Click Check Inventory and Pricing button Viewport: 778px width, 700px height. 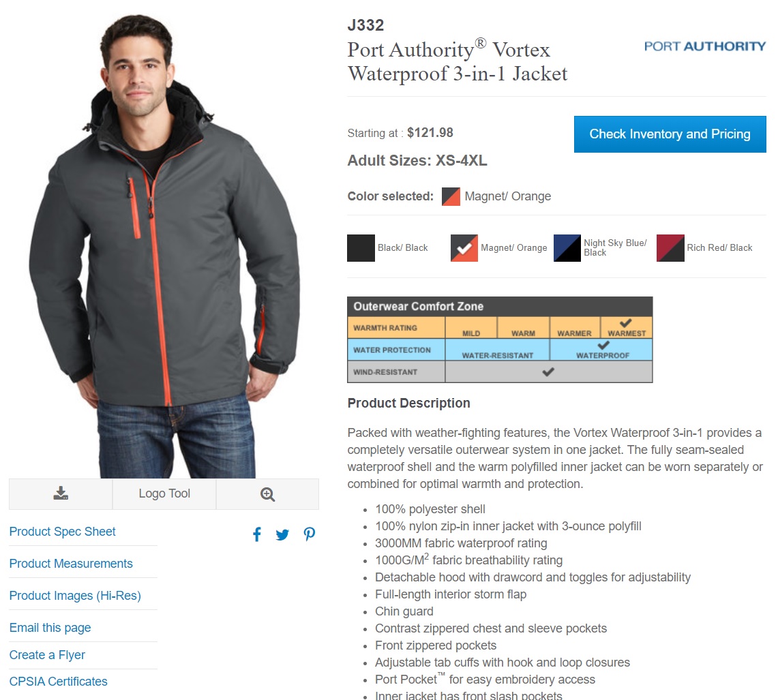click(x=670, y=134)
